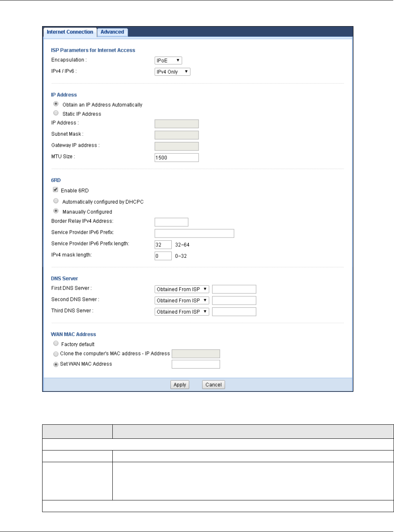The height and width of the screenshot is (532, 394).
Task: Click the Service Provider IPv6 Prefix field
Action: 194,233
